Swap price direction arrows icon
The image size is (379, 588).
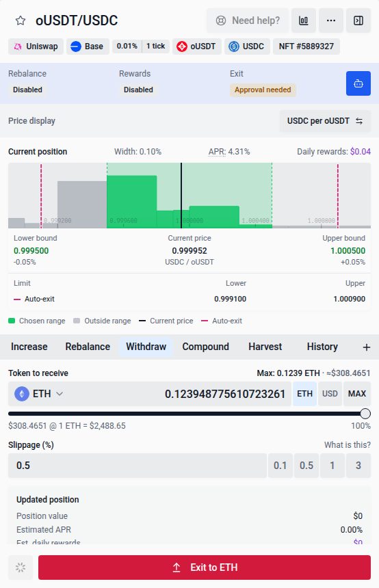tap(359, 121)
